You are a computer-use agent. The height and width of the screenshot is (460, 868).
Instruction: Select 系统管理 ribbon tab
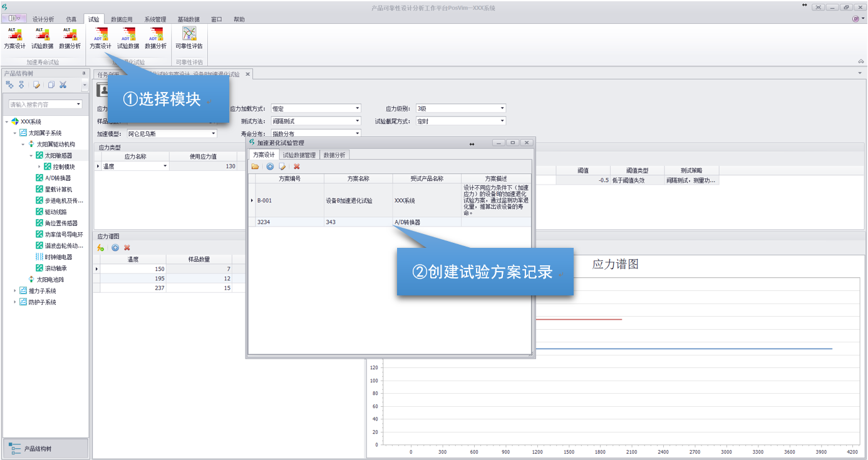point(155,19)
